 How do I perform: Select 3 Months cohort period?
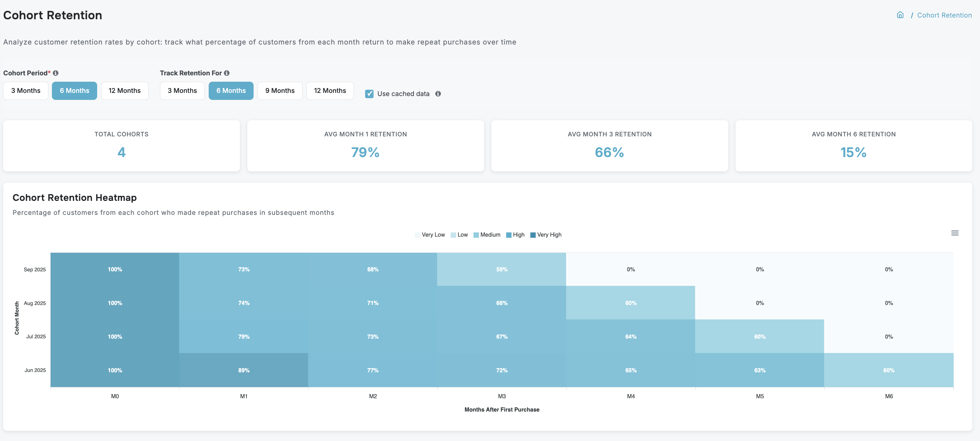[26, 90]
